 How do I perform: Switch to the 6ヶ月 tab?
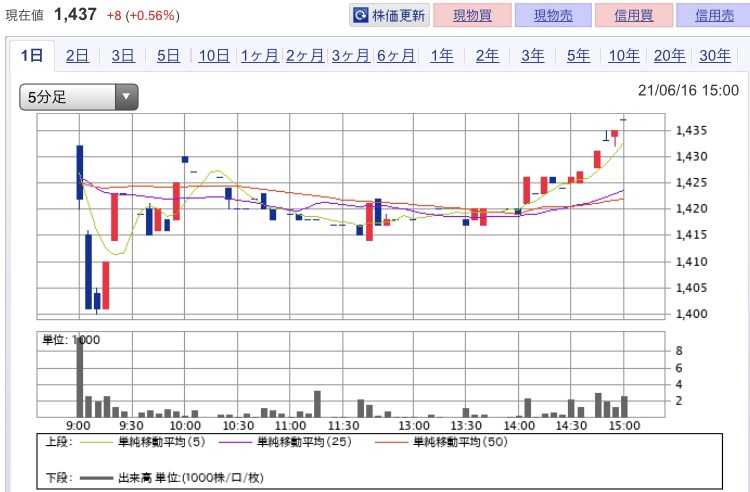pyautogui.click(x=396, y=56)
